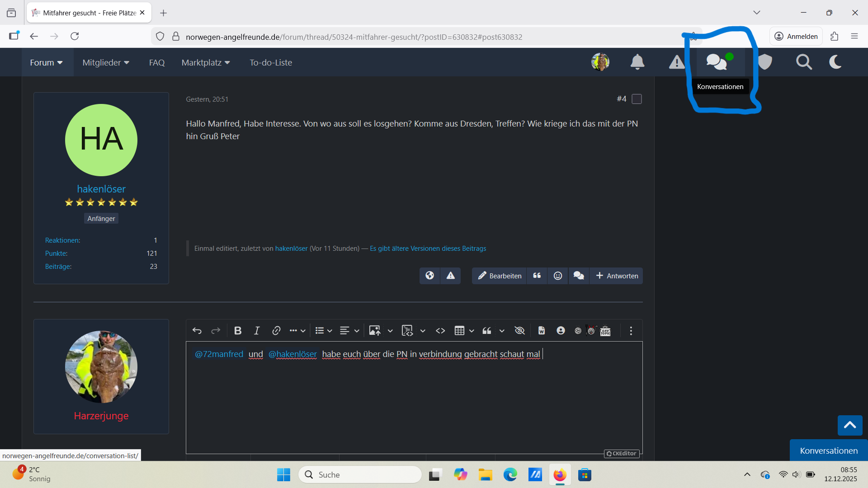
Task: Click the insert link icon
Action: pos(276,331)
